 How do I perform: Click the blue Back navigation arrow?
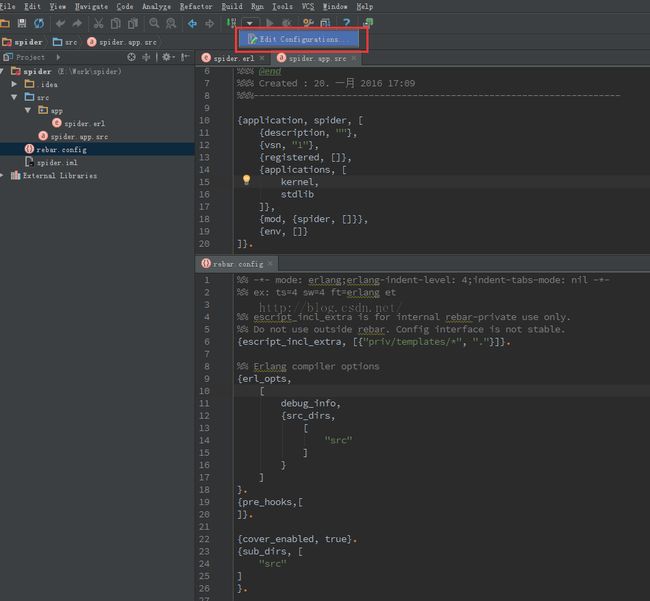[x=192, y=24]
